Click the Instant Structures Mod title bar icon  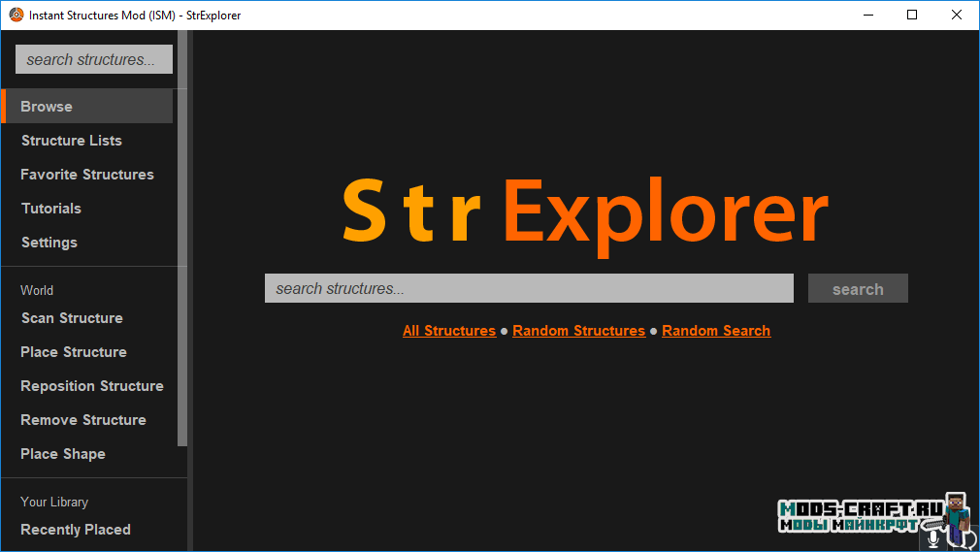pyautogui.click(x=16, y=15)
